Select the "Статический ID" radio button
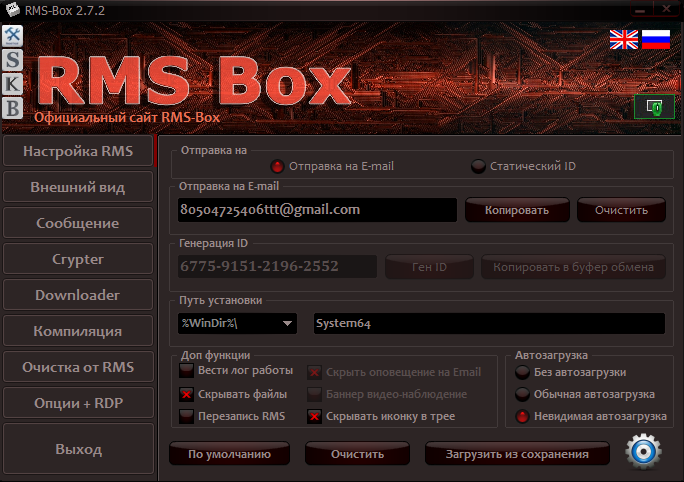 (x=478, y=166)
